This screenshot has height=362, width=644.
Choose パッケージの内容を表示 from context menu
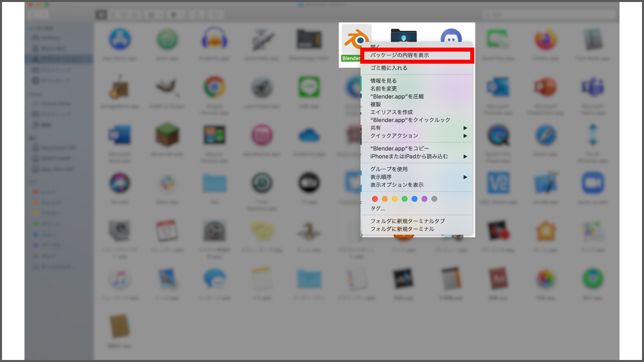[417, 55]
